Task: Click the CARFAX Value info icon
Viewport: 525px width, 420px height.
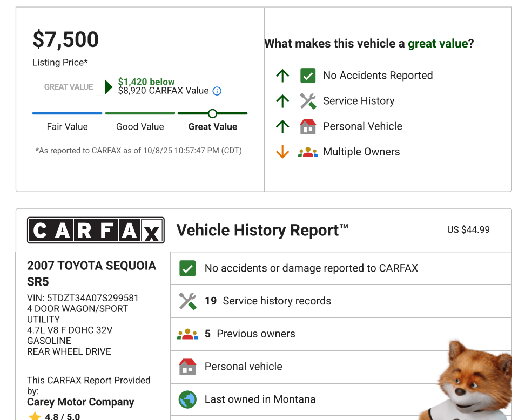Action: (x=217, y=91)
